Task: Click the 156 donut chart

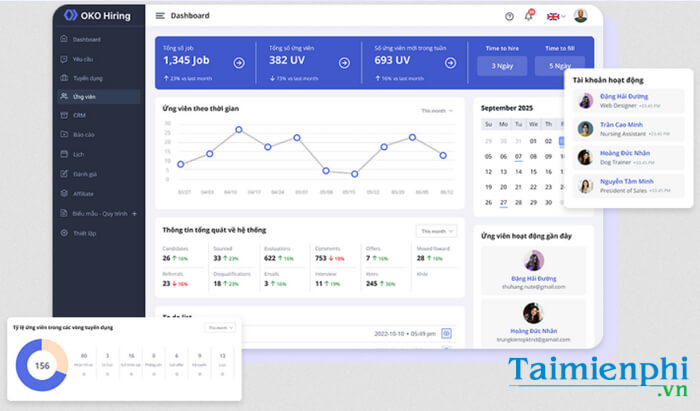Action: tap(41, 365)
